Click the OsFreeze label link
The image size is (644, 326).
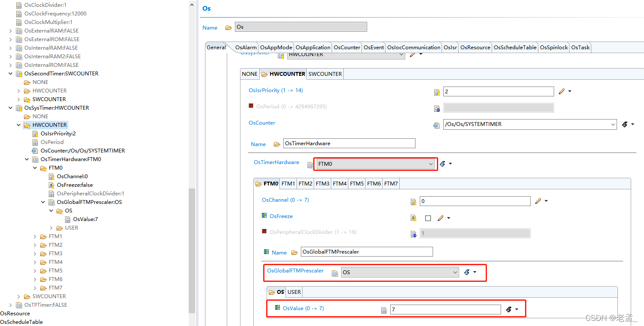(x=281, y=216)
